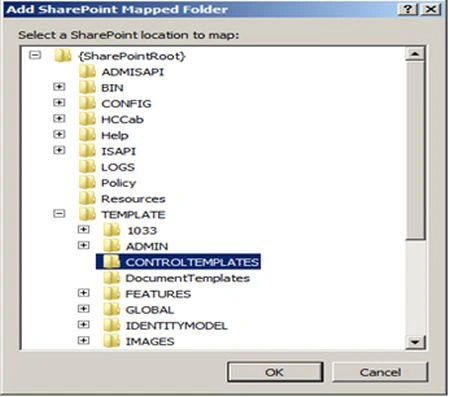The height and width of the screenshot is (397, 450).
Task: Expand the FEATURES folder node
Action: 83,293
